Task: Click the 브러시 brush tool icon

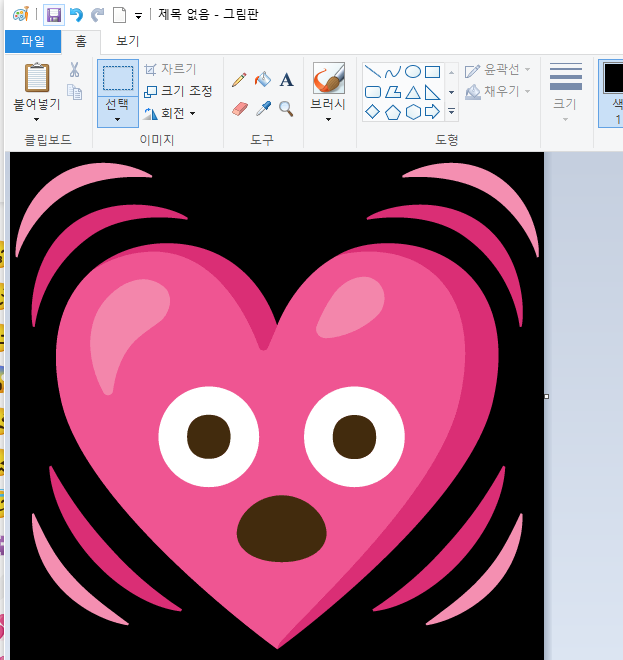Action: [329, 78]
